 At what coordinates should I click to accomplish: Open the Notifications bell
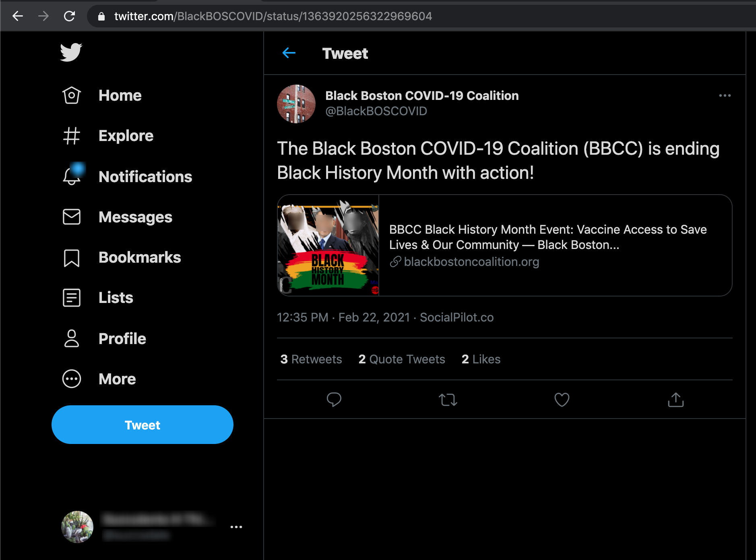coord(72,176)
